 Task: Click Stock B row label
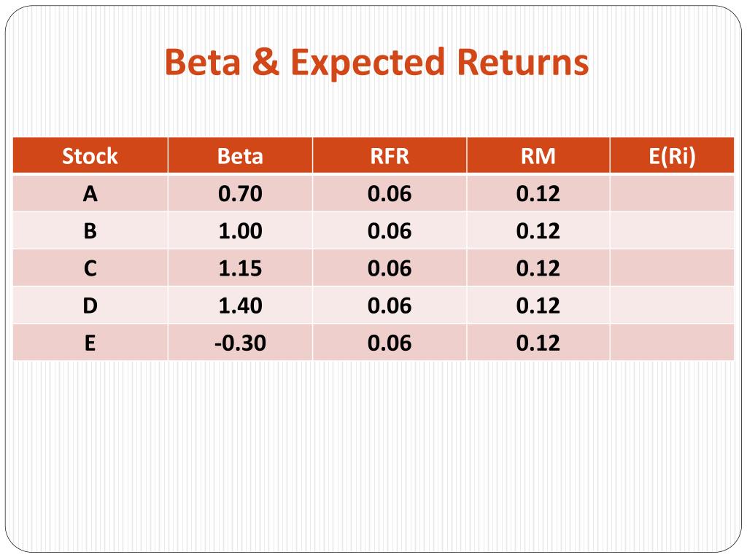[x=90, y=231]
